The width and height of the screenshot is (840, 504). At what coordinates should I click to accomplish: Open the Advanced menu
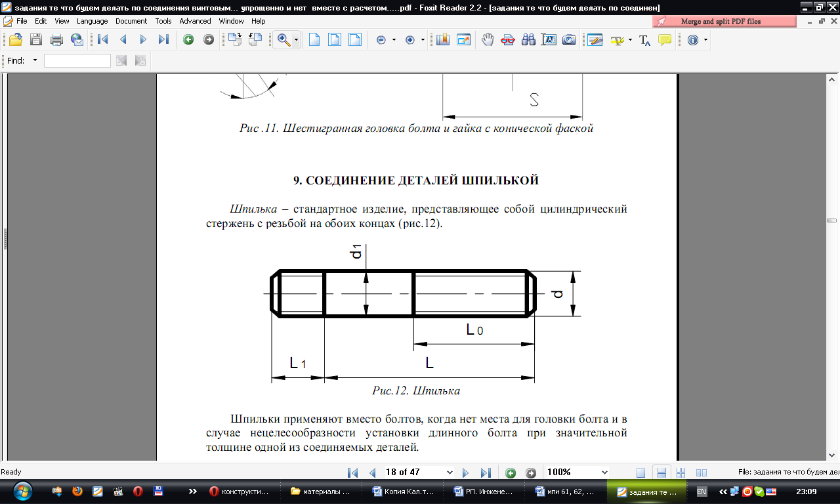click(195, 21)
